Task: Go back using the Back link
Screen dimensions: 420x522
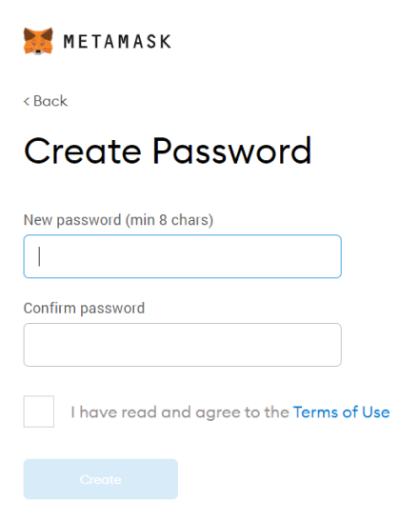Action: click(x=46, y=101)
